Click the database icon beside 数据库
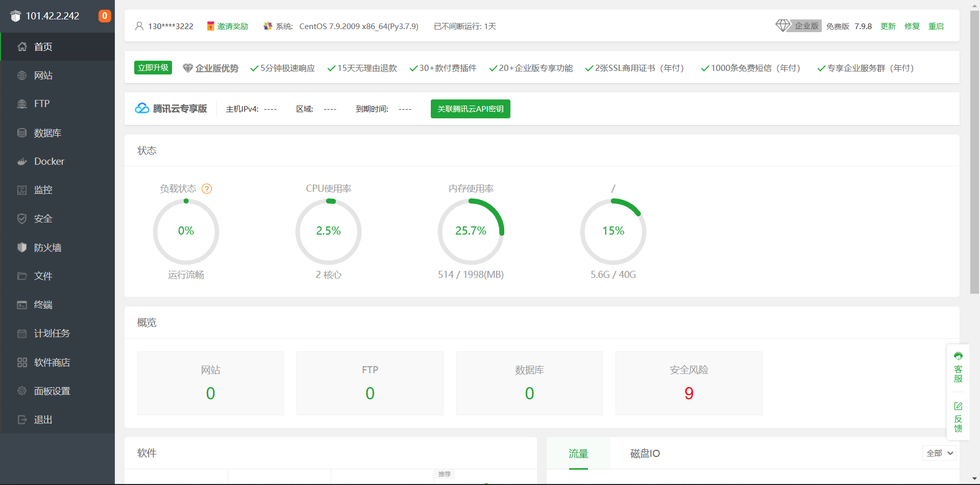 coord(22,133)
